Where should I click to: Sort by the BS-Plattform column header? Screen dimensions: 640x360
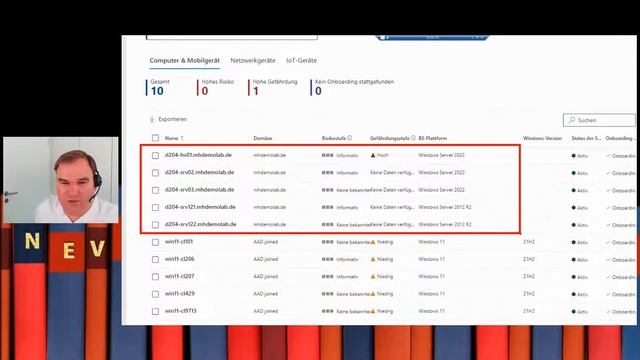[433, 138]
